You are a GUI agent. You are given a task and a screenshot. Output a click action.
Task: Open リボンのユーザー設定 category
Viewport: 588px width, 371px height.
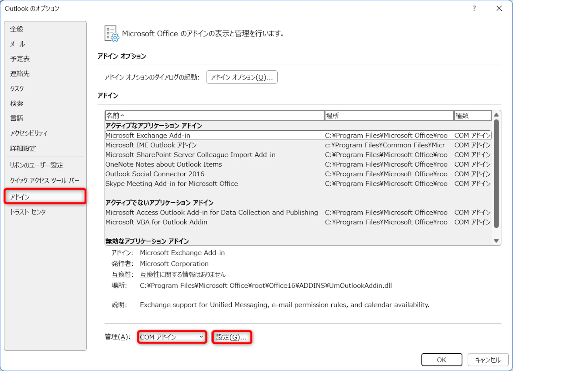36,165
